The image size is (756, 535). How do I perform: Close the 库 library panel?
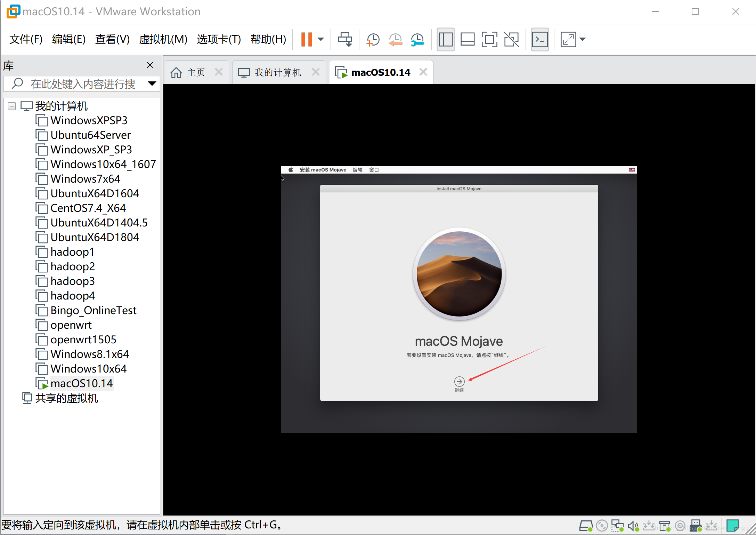(x=150, y=65)
